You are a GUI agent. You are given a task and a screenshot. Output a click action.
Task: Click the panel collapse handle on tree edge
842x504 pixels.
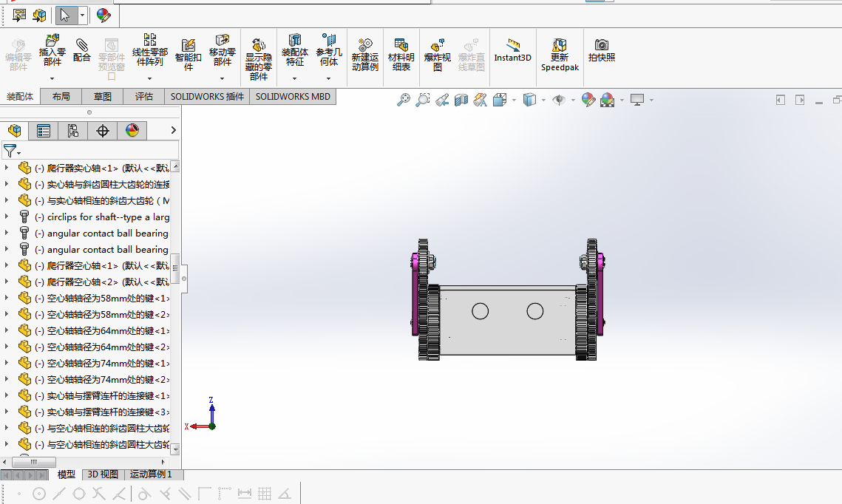click(183, 279)
